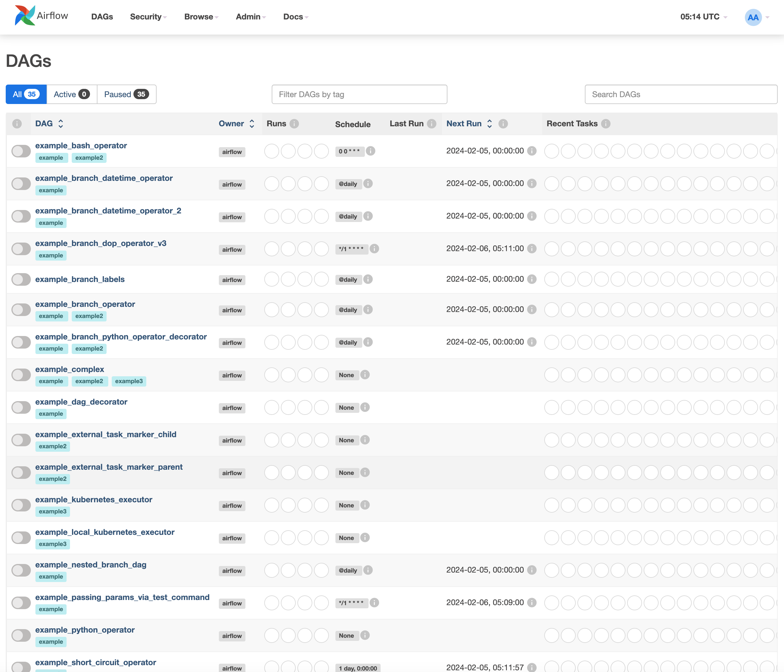
Task: Click the Owner column sort arrows
Action: [252, 124]
